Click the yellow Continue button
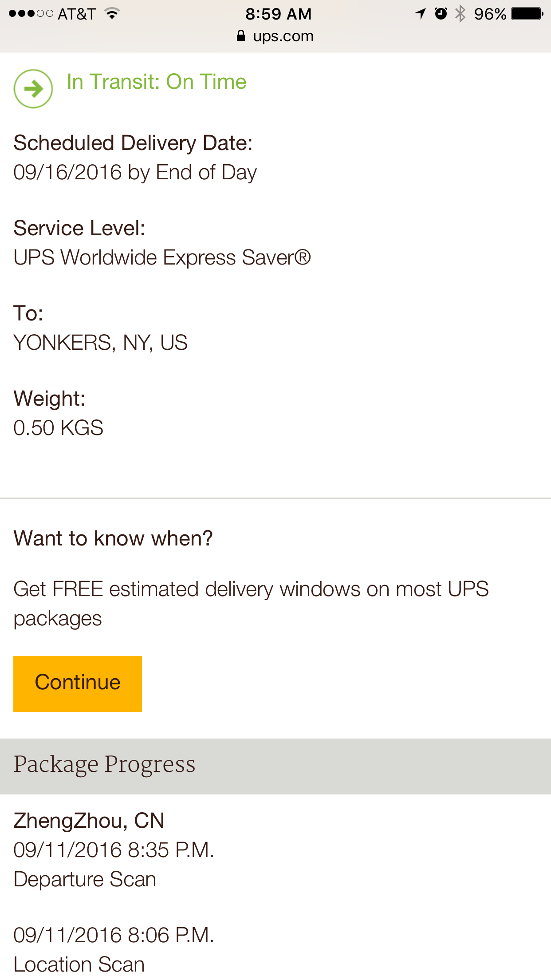The width and height of the screenshot is (551, 980). click(x=78, y=684)
